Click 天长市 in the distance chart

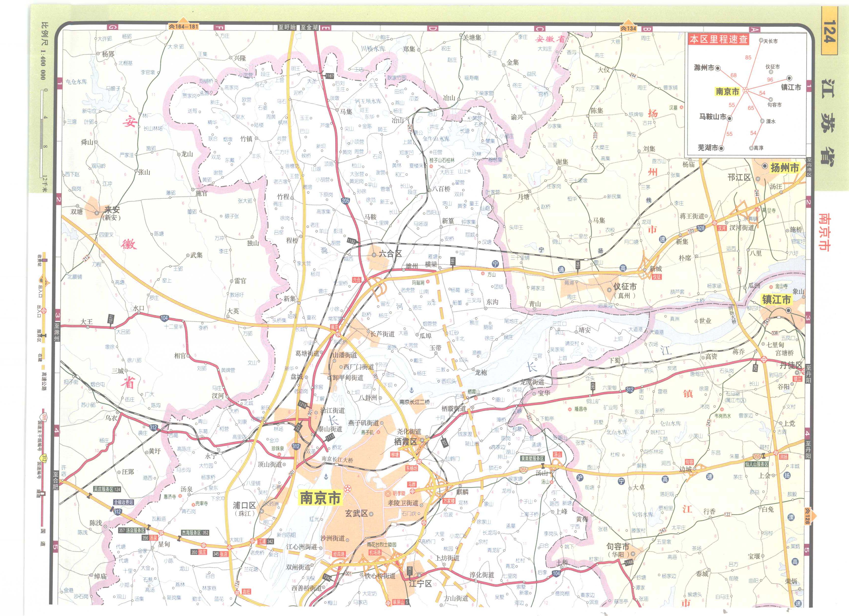click(770, 41)
